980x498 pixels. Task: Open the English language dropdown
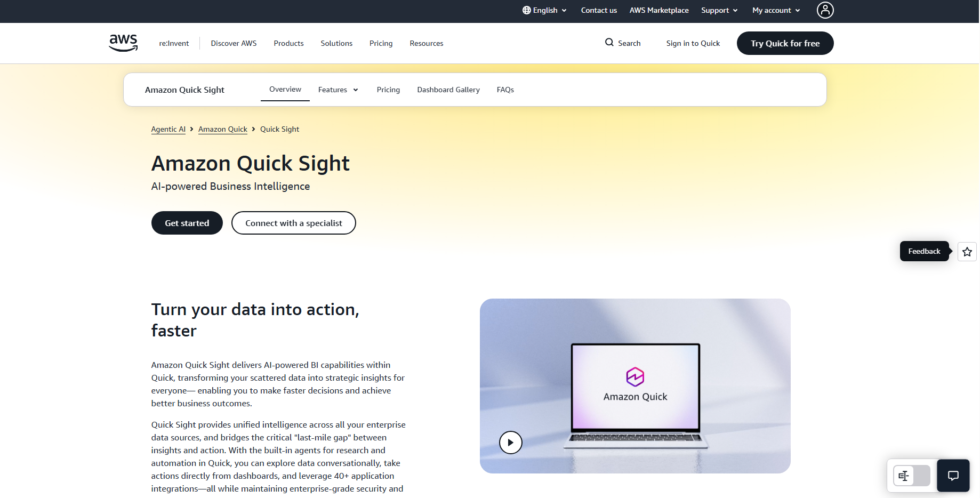click(544, 10)
